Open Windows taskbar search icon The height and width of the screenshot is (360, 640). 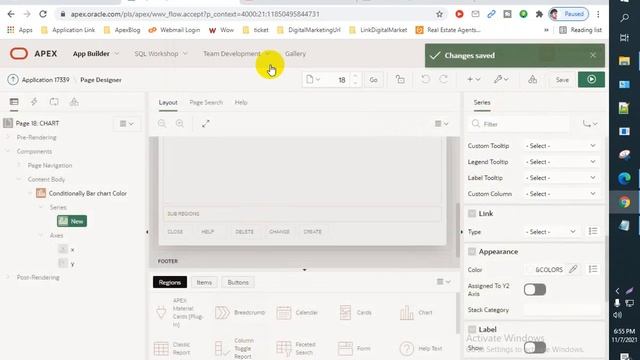[x=624, y=18]
